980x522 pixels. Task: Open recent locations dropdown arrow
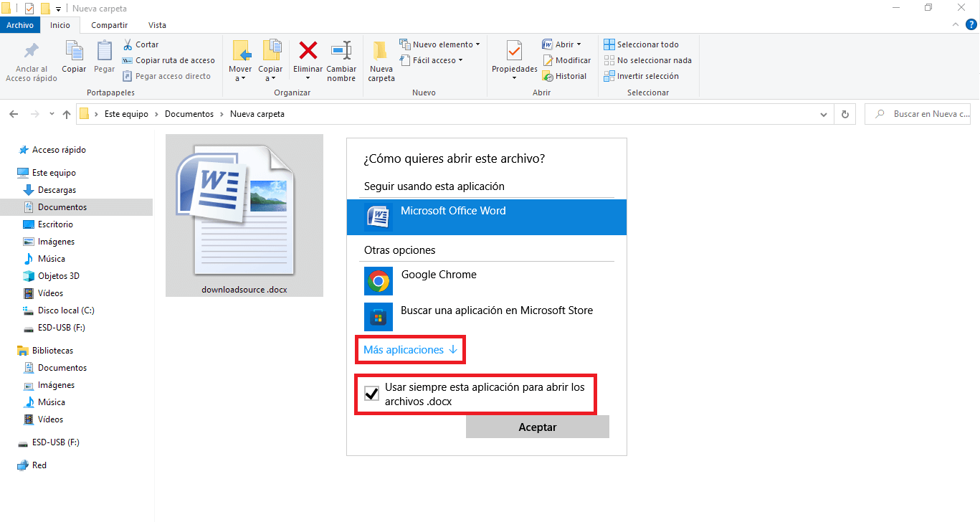click(52, 114)
